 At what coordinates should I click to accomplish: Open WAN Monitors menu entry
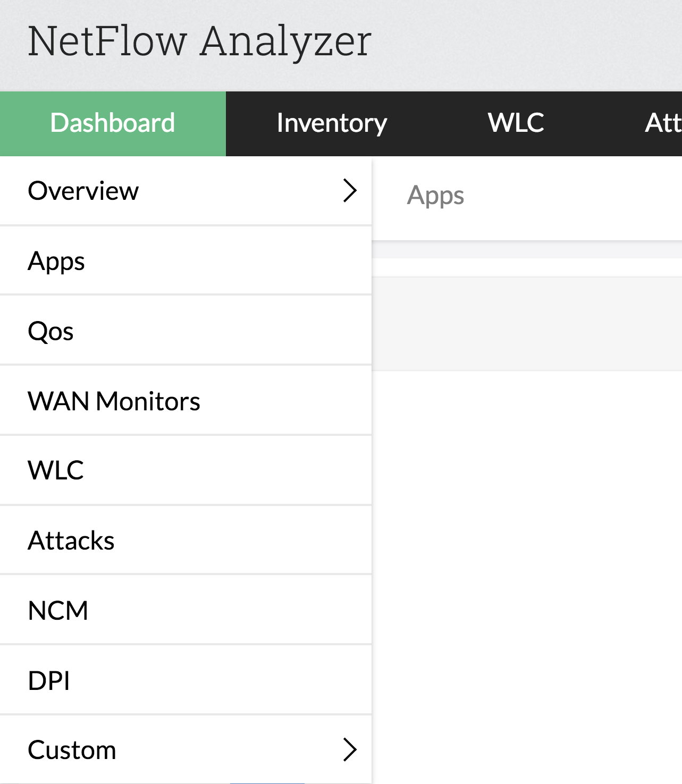tap(186, 401)
